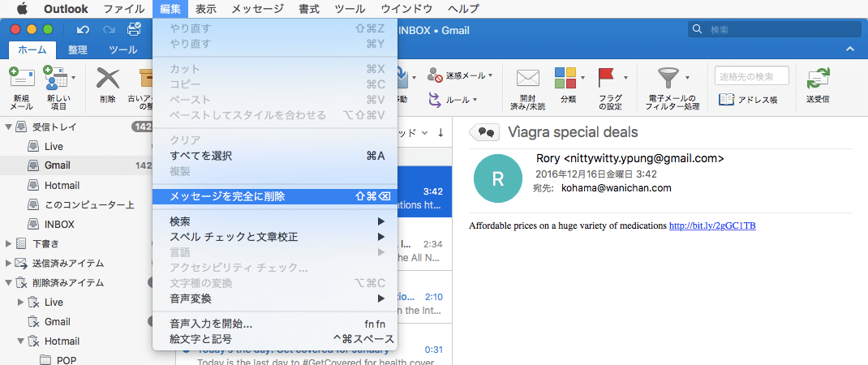
Task: Open the 検索 submenu
Action: [x=275, y=221]
